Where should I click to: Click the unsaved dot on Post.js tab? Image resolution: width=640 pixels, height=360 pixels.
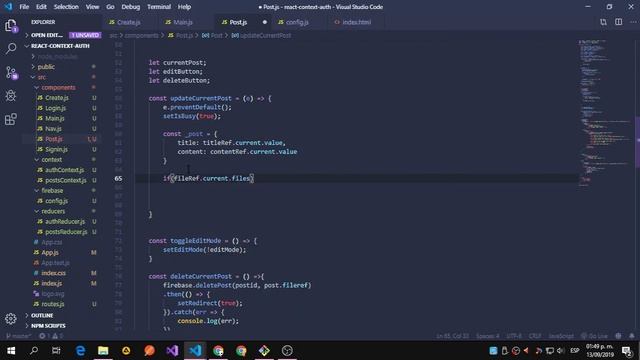pos(264,22)
